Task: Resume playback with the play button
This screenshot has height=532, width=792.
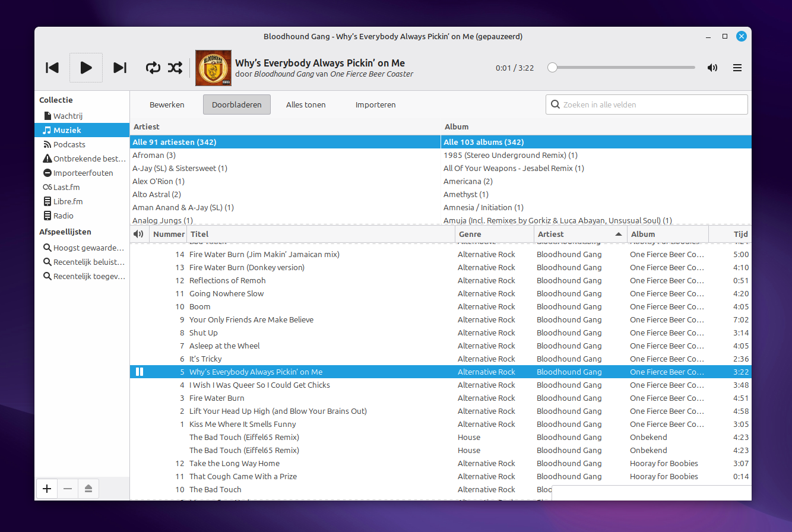Action: [86, 68]
